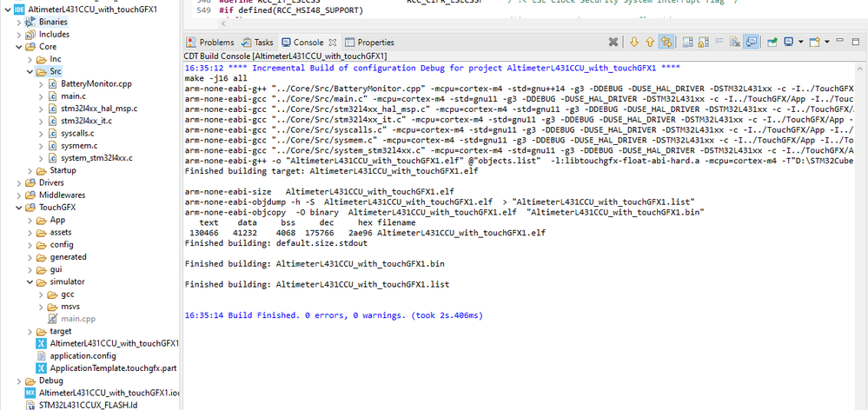Open dropdown arrow beside open console icon
Image resolution: width=868 pixels, height=410 pixels.
coord(827,42)
